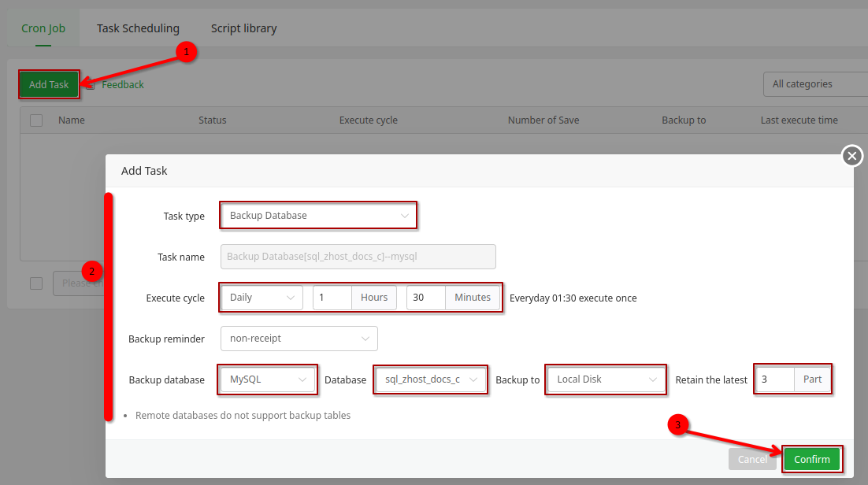
Task: Expand the All categories filter dropdown
Action: tap(815, 84)
